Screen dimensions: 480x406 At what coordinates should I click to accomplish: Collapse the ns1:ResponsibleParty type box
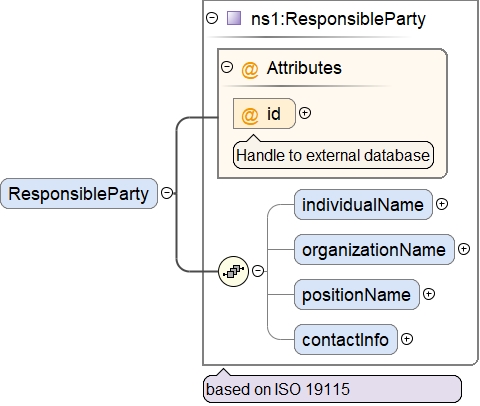coord(212,18)
